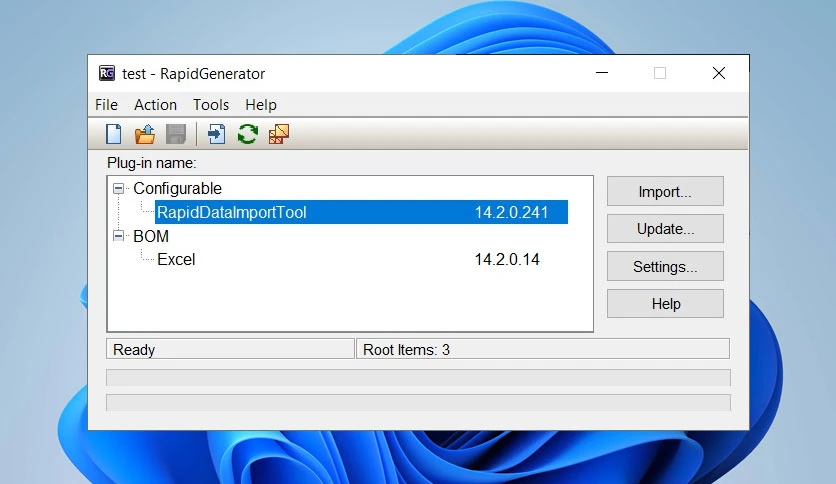Open the Help menu in menu bar
This screenshot has width=836, height=484.
tap(261, 104)
